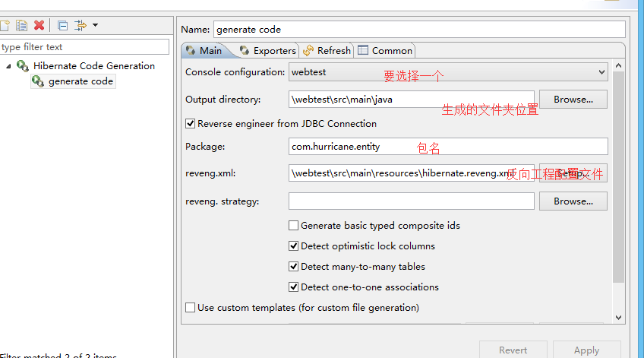Browse for the reveng. strategy class
Viewport: 644px width, 358px height.
pos(573,201)
